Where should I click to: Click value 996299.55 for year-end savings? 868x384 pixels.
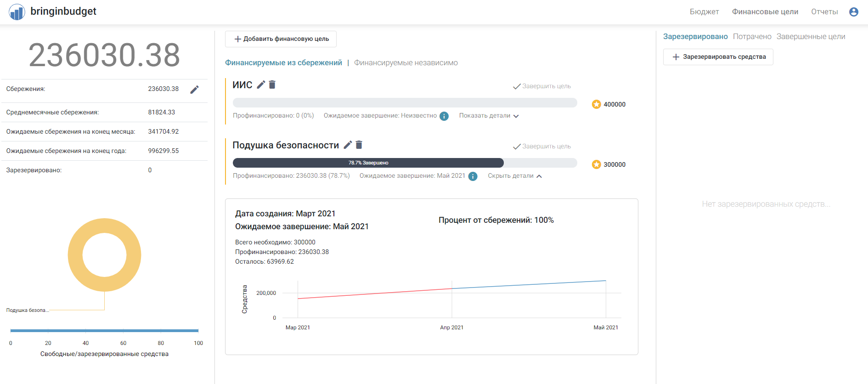click(163, 151)
